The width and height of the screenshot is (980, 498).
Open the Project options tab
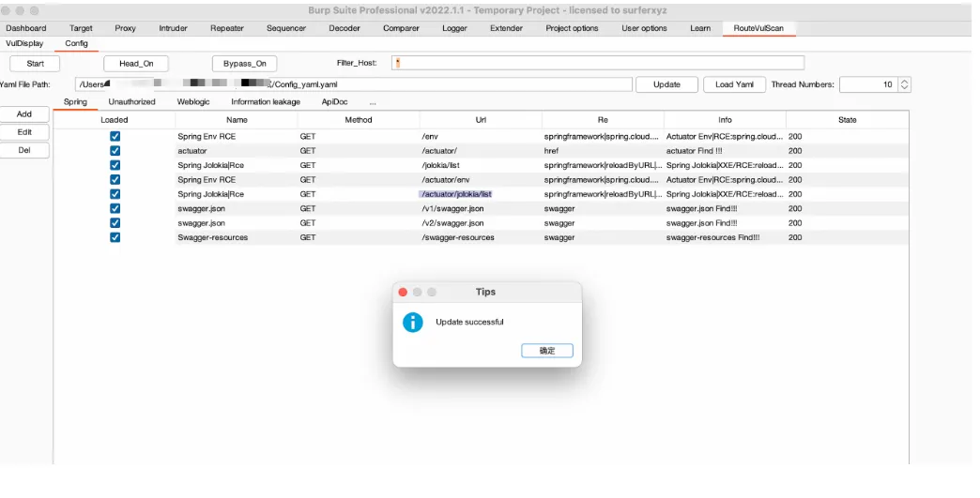572,28
